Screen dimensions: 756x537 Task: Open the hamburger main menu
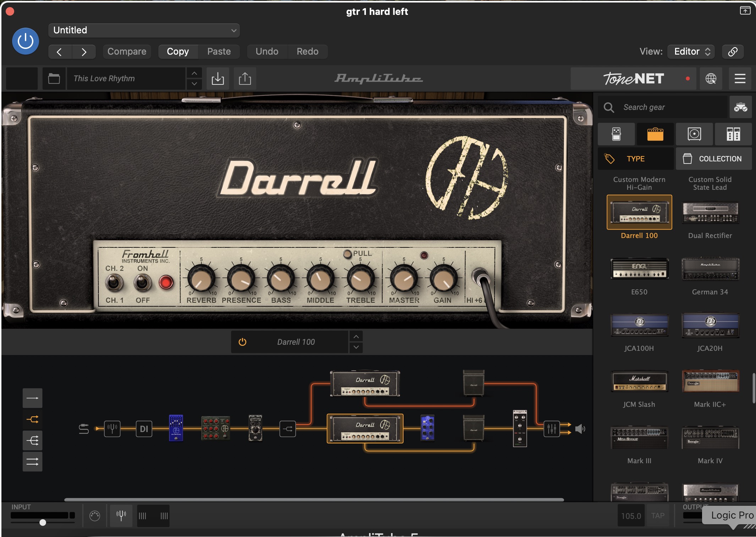(x=740, y=78)
